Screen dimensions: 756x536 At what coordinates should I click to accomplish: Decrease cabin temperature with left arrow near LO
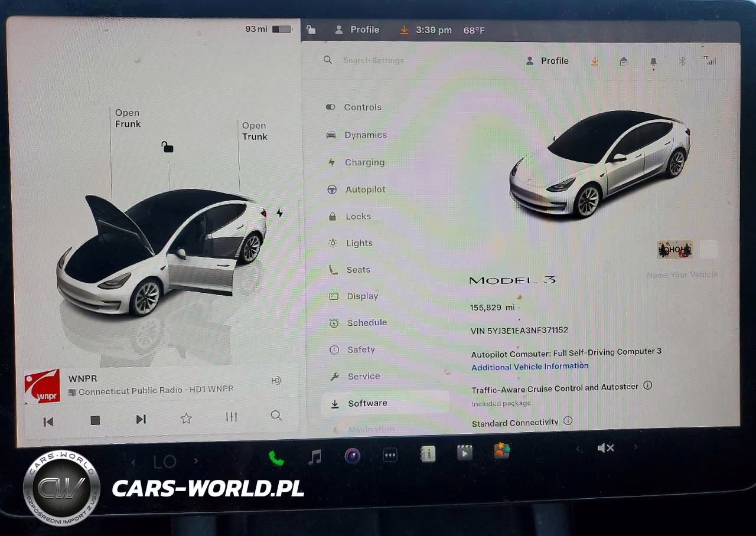click(133, 462)
